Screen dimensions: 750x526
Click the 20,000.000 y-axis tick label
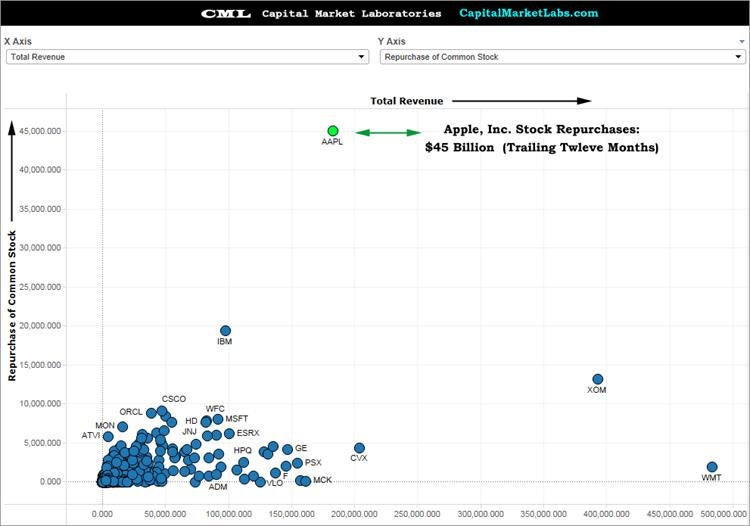pyautogui.click(x=40, y=326)
